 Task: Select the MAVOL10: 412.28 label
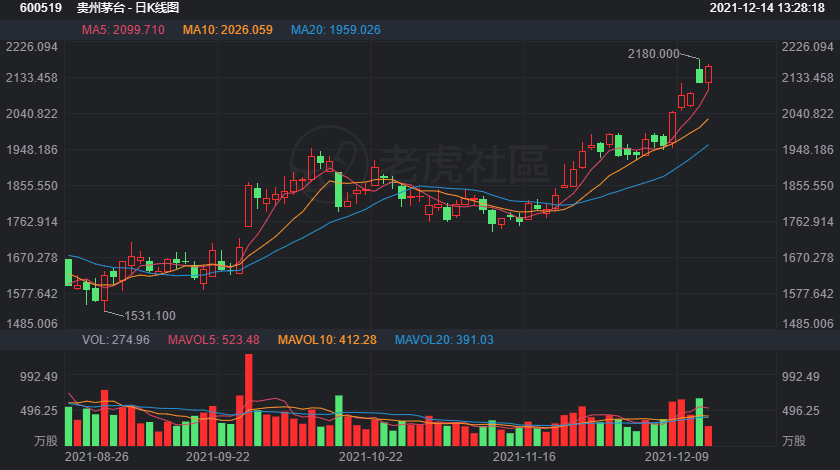(327, 340)
